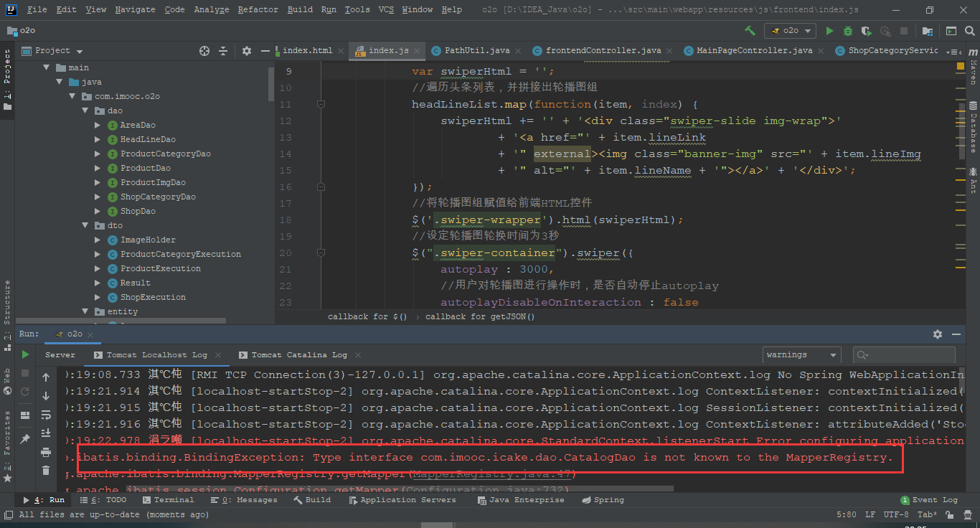Open the warnings log filter dropdown

pos(801,355)
